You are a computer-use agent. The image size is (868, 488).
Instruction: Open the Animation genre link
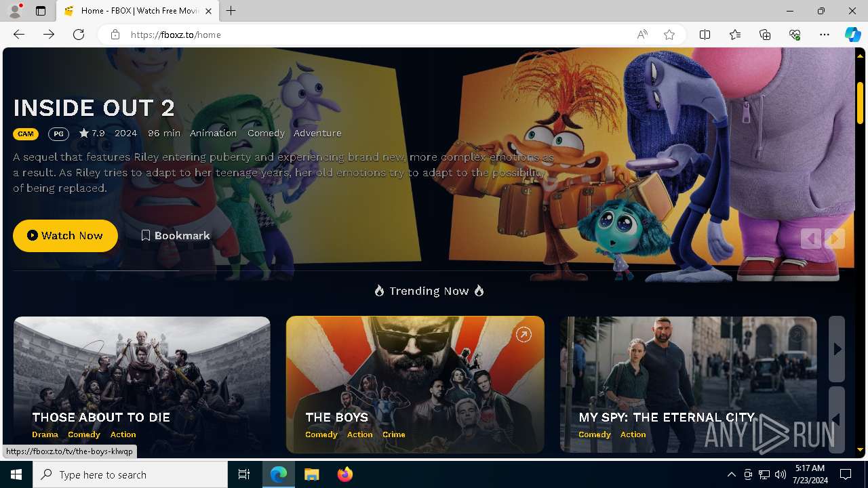213,133
